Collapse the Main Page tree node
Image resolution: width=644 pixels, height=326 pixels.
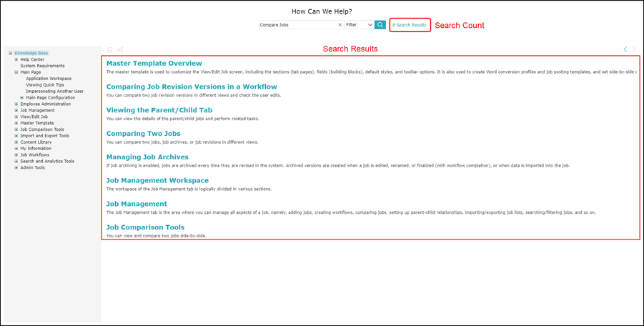[16, 72]
